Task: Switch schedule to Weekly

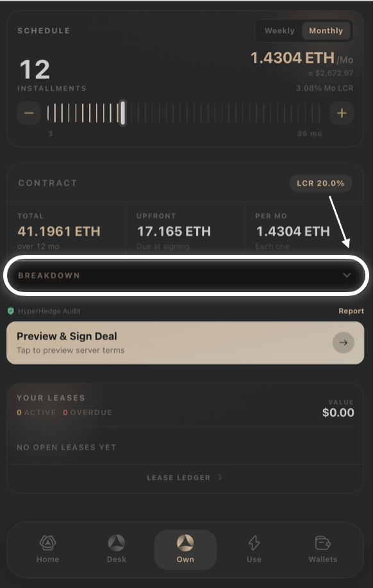Action: point(279,31)
